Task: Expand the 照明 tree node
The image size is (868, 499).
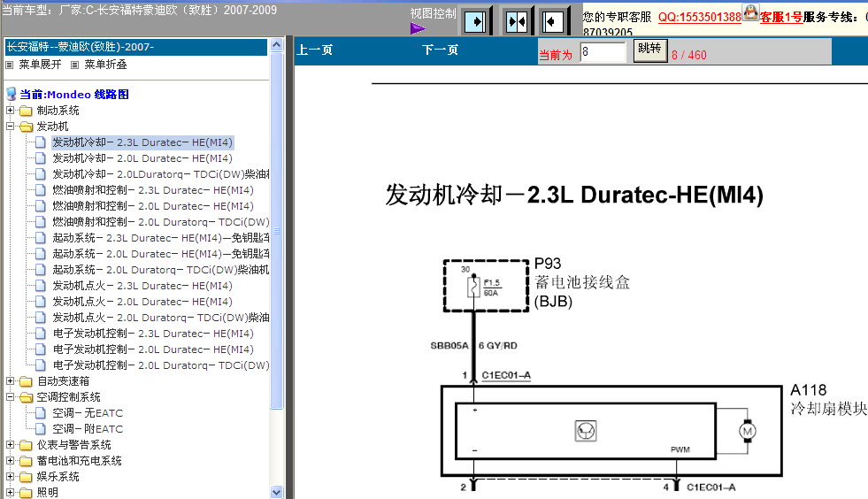Action: (10, 492)
